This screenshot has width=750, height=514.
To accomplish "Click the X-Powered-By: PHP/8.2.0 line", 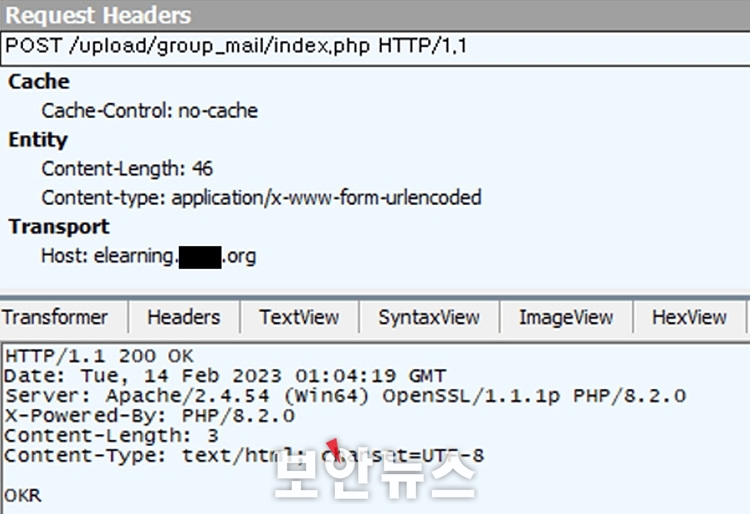I will point(150,416).
